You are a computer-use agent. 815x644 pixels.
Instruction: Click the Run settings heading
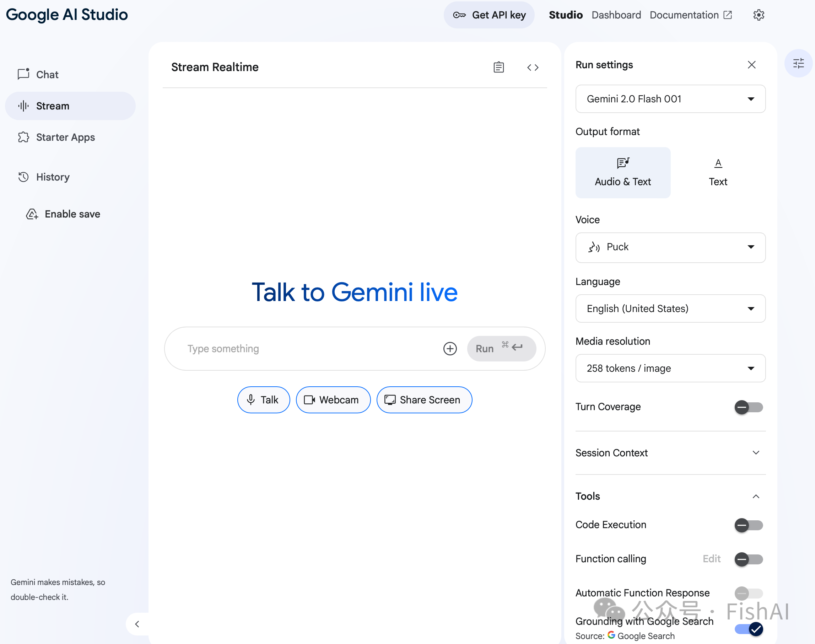[604, 65]
